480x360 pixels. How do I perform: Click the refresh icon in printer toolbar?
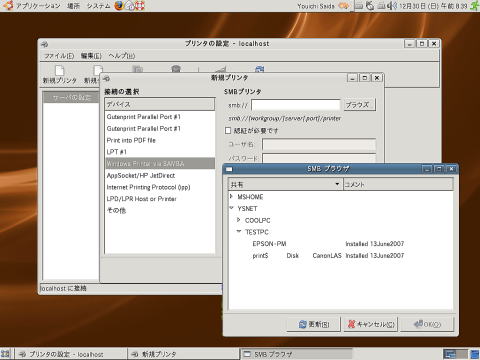point(259,69)
